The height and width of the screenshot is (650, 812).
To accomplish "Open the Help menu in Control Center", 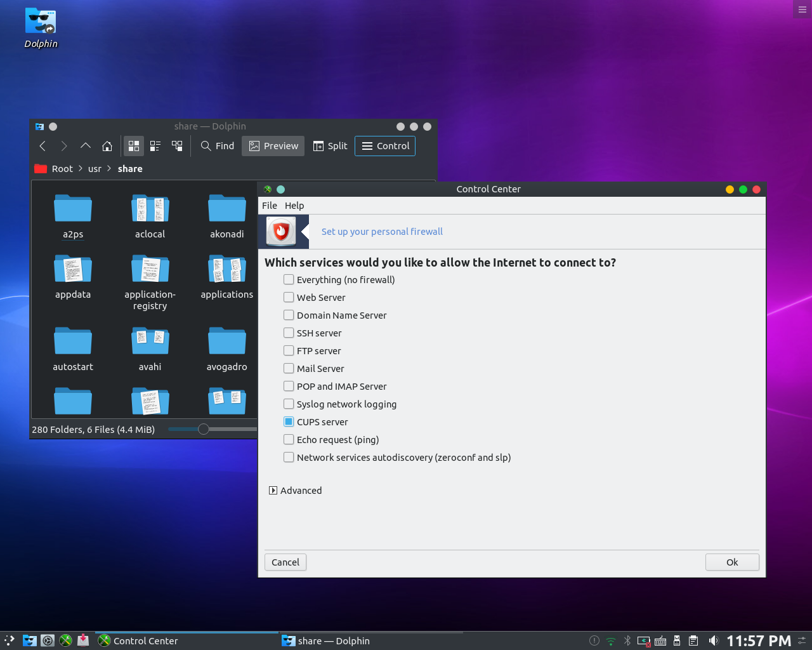I will tap(294, 206).
